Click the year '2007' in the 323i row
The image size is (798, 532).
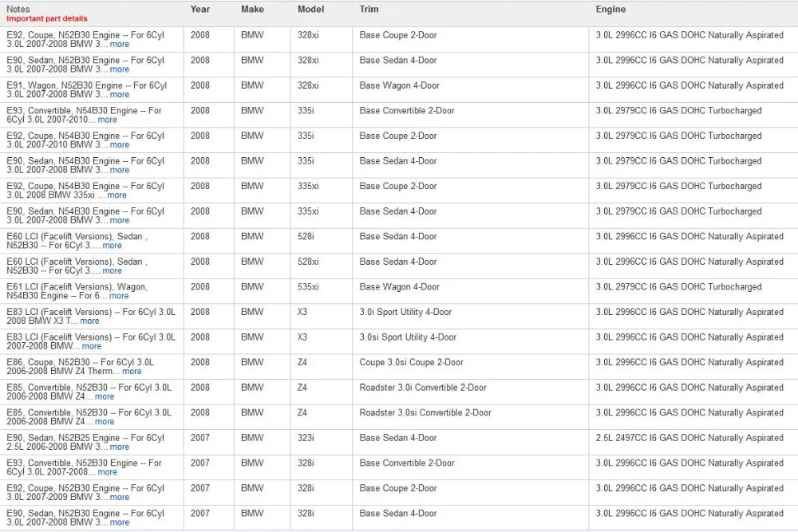[200, 438]
